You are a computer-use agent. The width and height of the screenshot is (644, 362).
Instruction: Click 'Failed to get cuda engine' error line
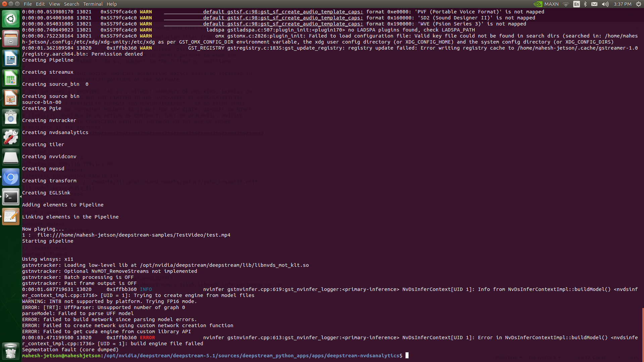coord(106,331)
